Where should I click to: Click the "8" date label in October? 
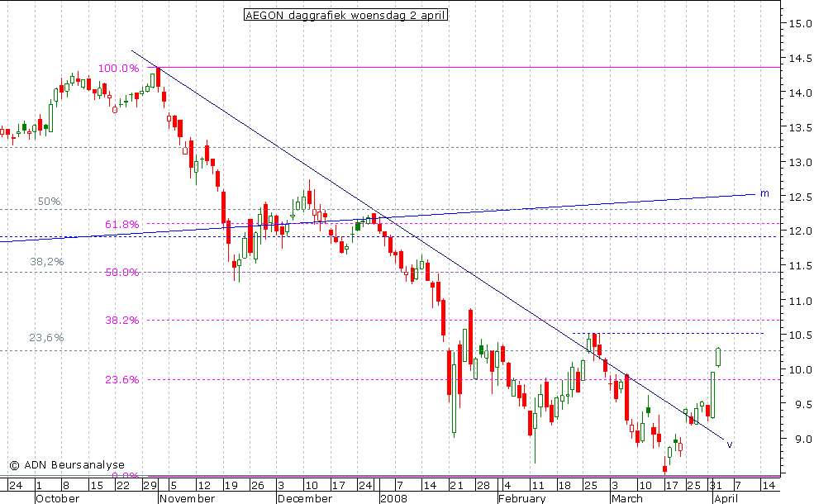[66, 485]
